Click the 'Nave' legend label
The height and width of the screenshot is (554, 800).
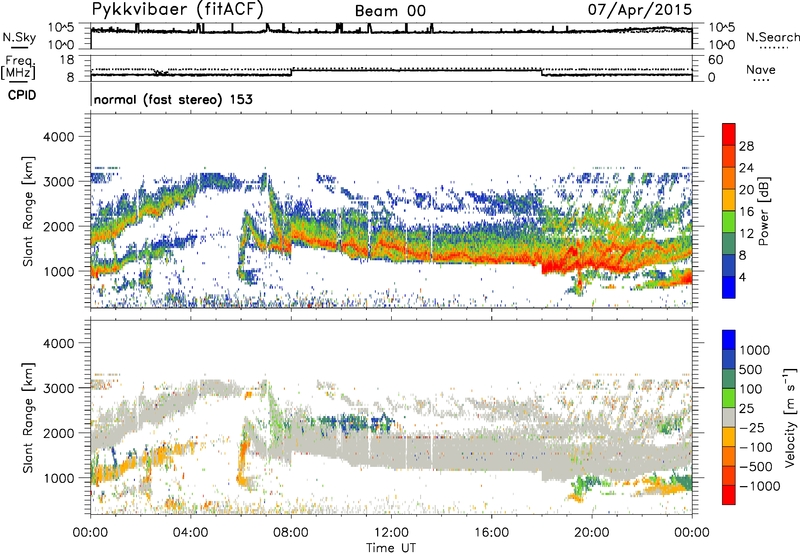(761, 69)
